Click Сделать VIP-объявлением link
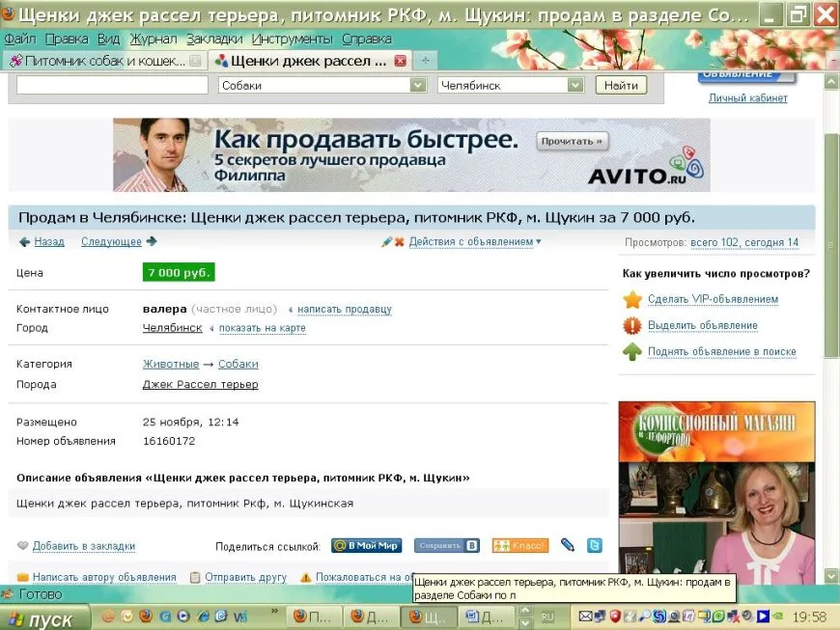Screen dimensions: 840x630 click(714, 299)
